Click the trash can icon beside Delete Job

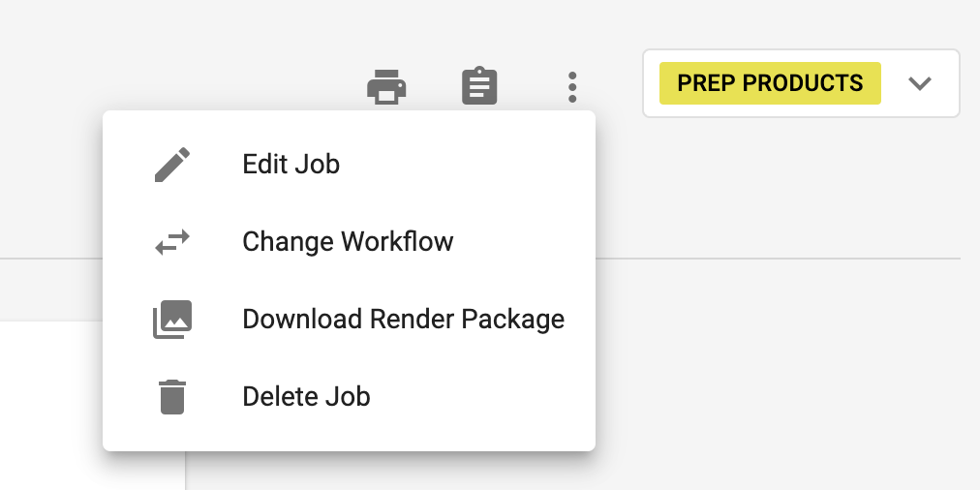(172, 397)
